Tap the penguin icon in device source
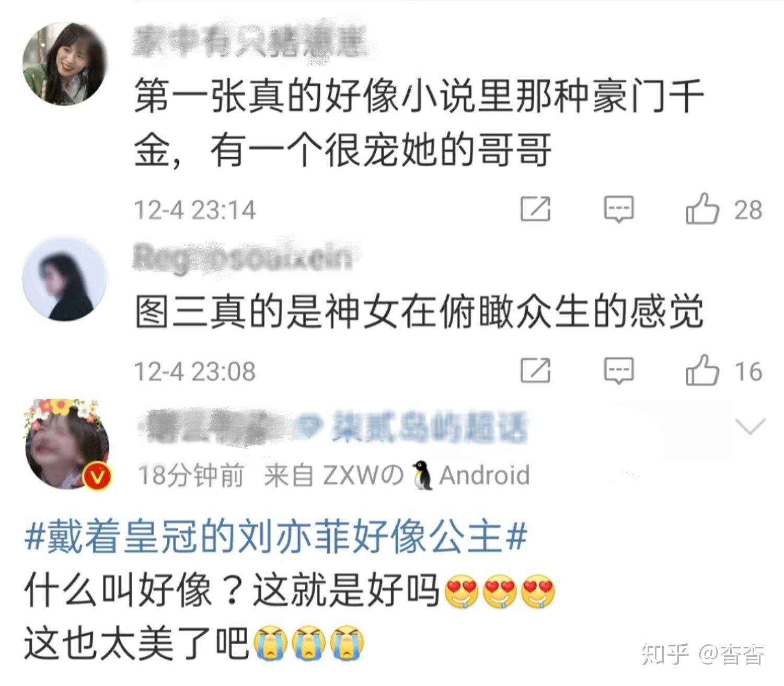 click(x=422, y=475)
